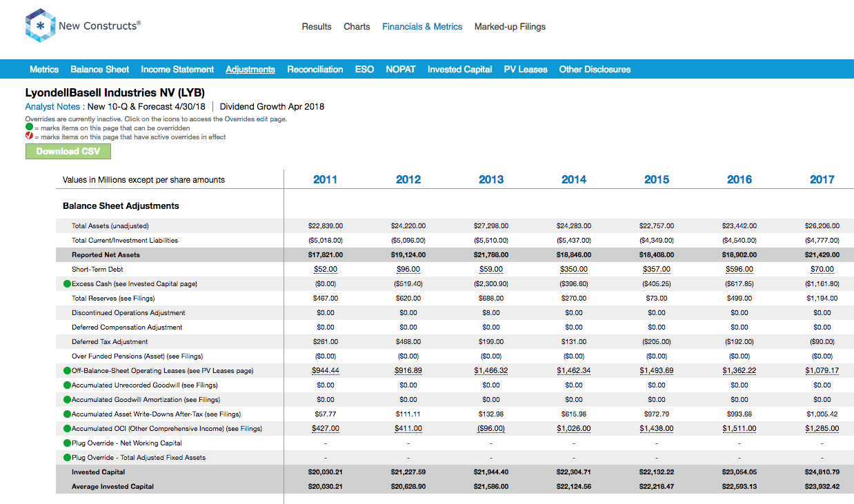Screen dimensions: 854x504
Task: Click 2016 Reported Net Assets value $18,902.00
Action: tap(739, 255)
